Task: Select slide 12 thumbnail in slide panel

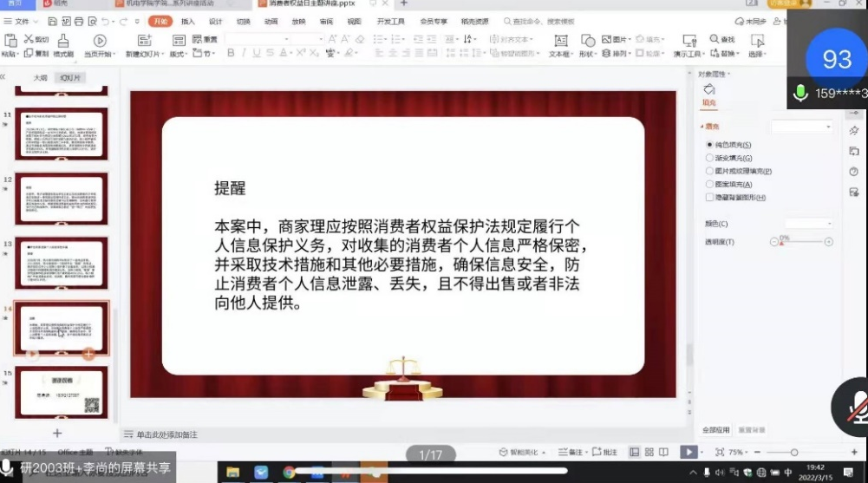Action: (x=62, y=198)
